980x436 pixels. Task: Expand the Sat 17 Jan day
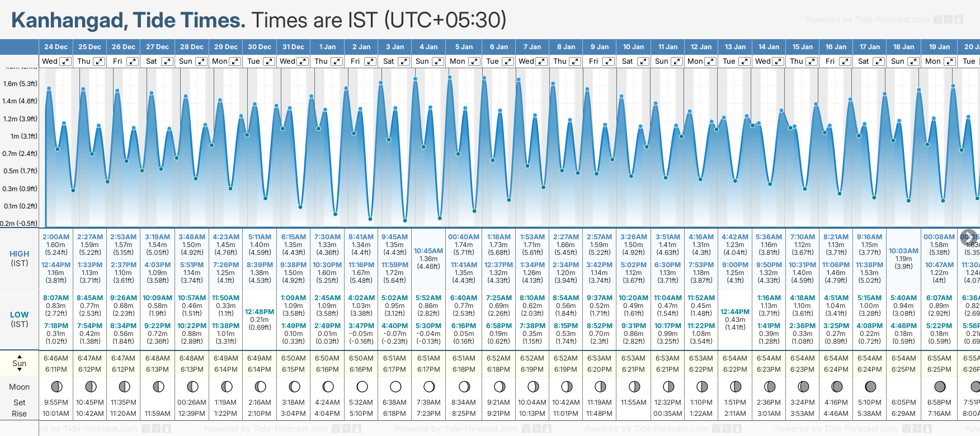pos(879,61)
